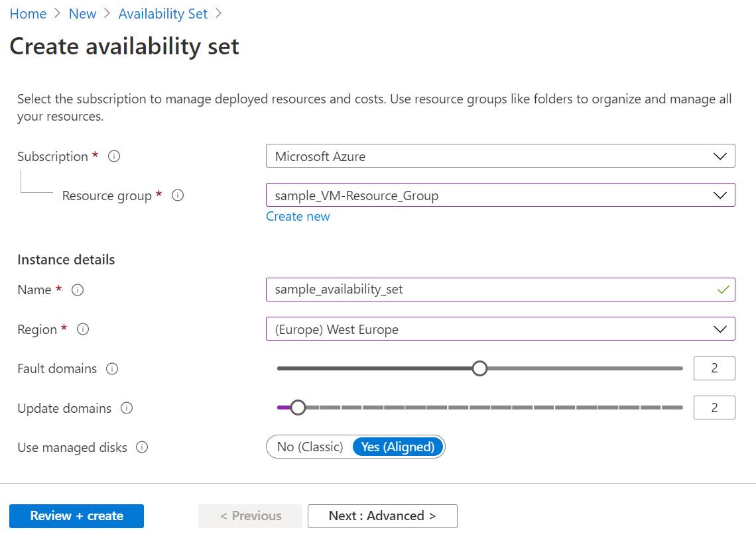Expand the Resource group dropdown
The image size is (756, 546).
[x=500, y=195]
